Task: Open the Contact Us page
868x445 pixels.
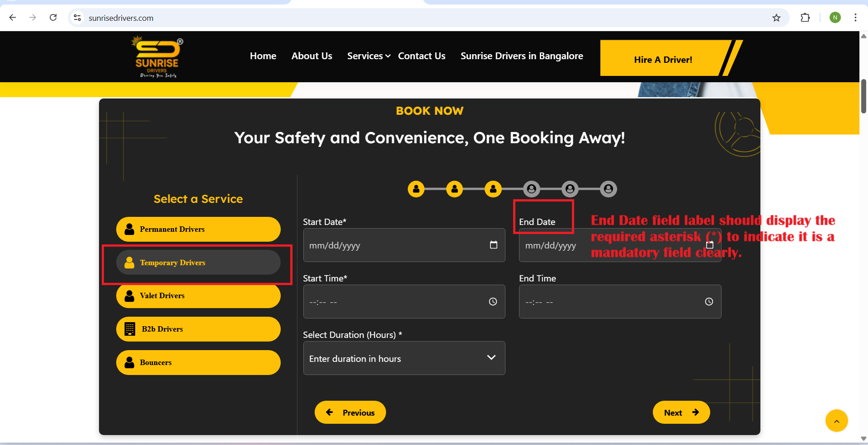Action: [421, 56]
